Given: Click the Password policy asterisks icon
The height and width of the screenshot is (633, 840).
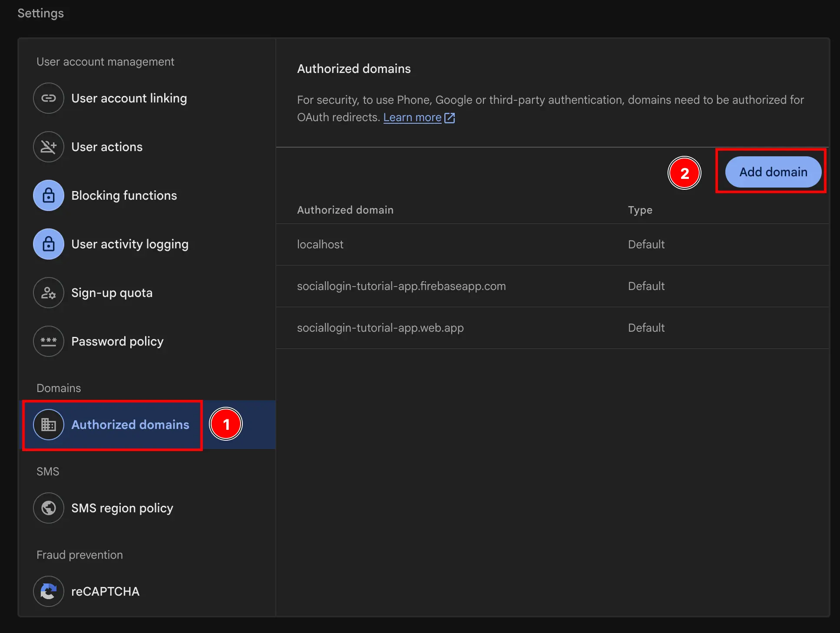Looking at the screenshot, I should coord(48,341).
